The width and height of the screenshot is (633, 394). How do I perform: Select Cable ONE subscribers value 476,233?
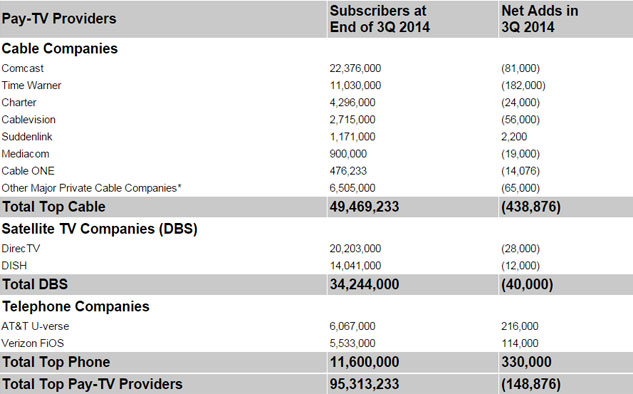pos(348,171)
